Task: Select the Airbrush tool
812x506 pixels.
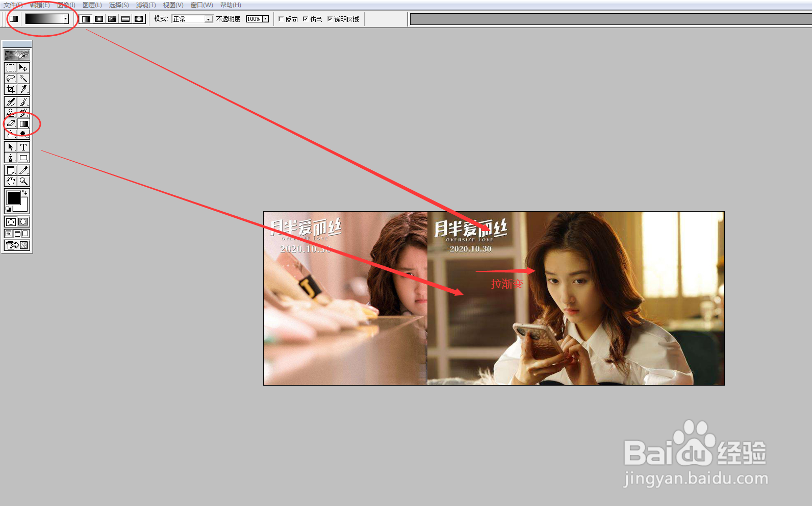Action: click(x=11, y=102)
